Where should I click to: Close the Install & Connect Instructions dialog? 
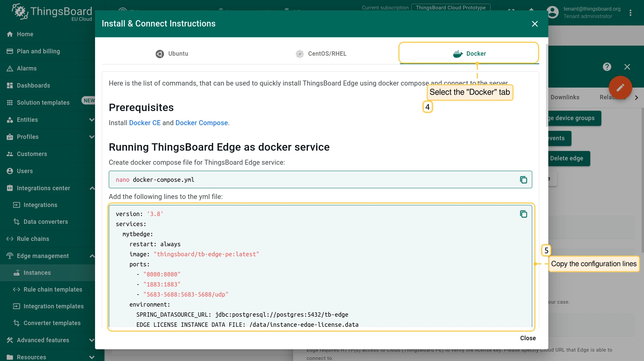click(x=535, y=24)
